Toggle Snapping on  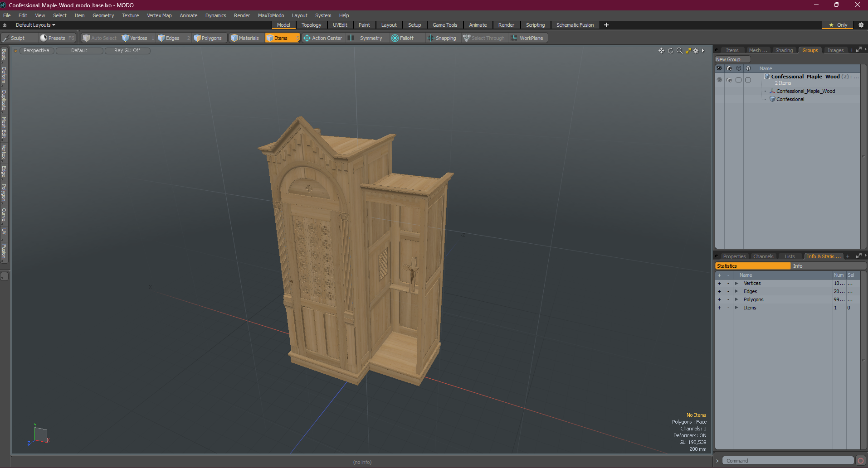[442, 38]
